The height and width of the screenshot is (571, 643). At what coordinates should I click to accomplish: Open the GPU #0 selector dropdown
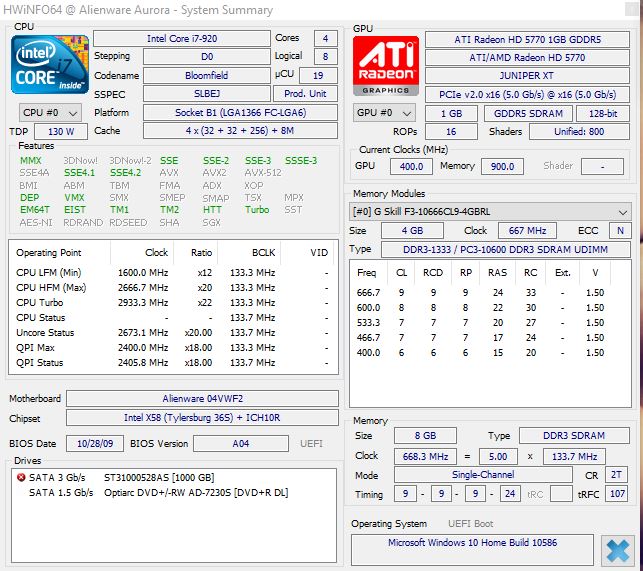pyautogui.click(x=384, y=113)
